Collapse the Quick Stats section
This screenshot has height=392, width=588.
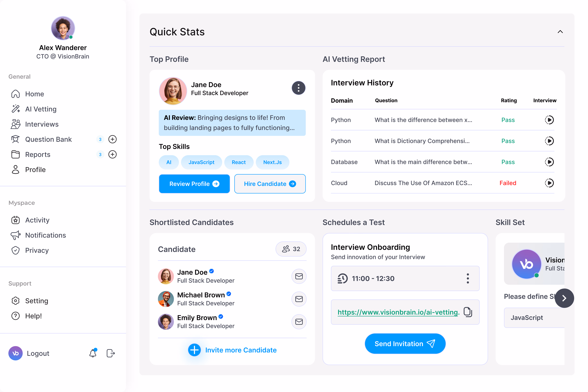(560, 32)
